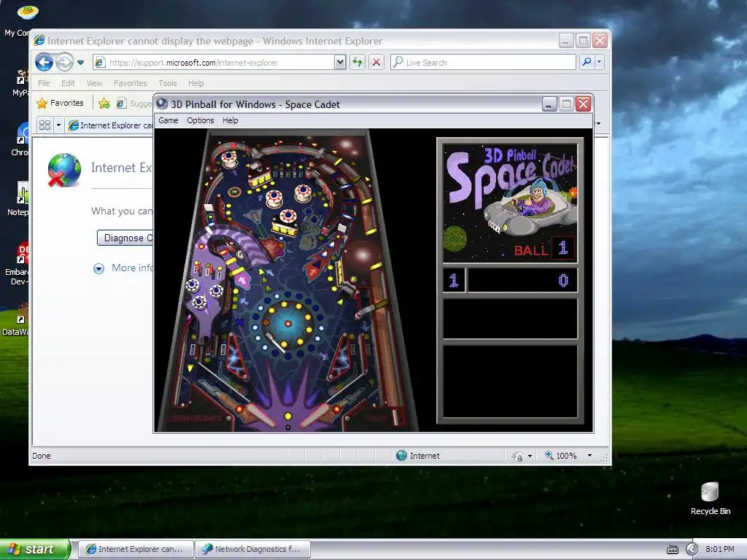747x560 pixels.
Task: Click the Add to Favorites Bar icon
Action: coord(104,103)
